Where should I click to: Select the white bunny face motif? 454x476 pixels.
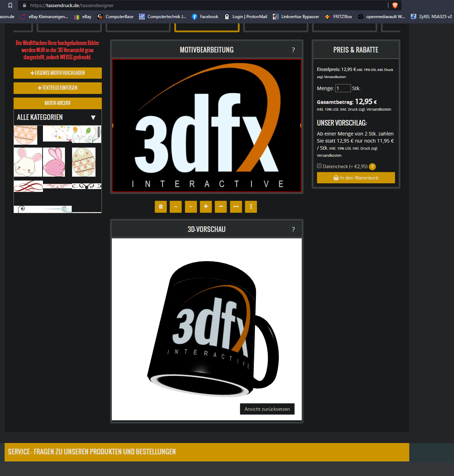click(x=28, y=162)
